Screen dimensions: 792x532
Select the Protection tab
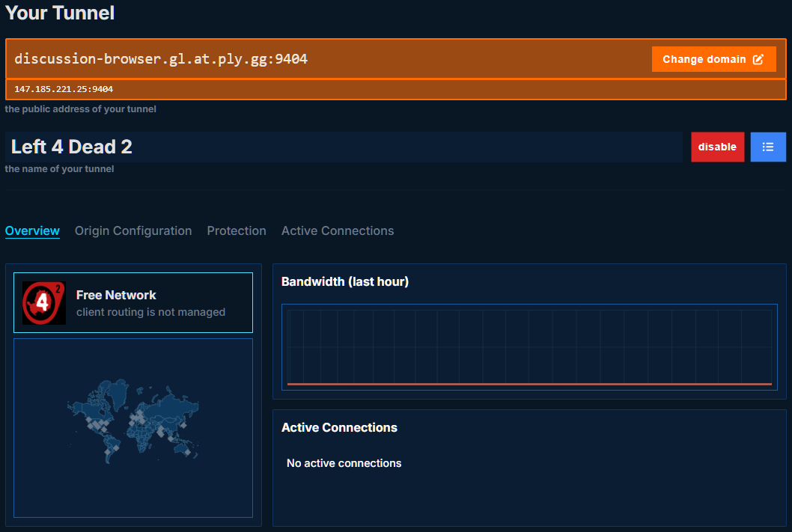(x=237, y=230)
